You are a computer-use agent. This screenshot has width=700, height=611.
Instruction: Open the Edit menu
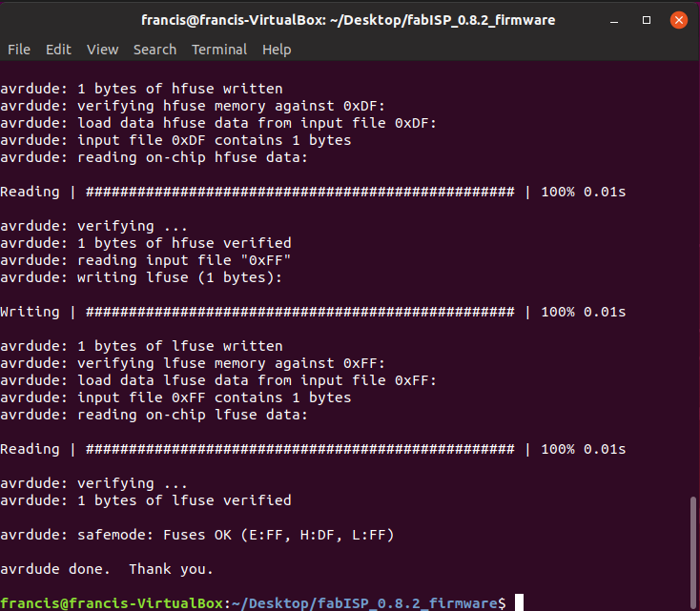[58, 50]
